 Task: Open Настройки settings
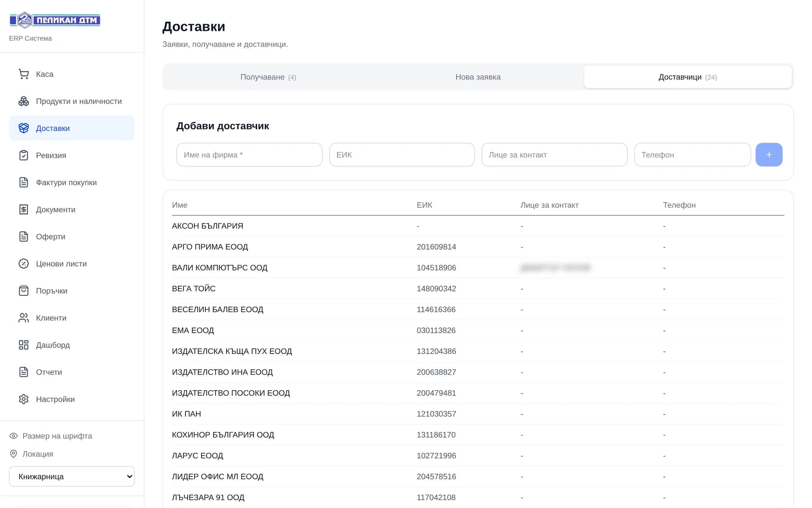point(72,399)
